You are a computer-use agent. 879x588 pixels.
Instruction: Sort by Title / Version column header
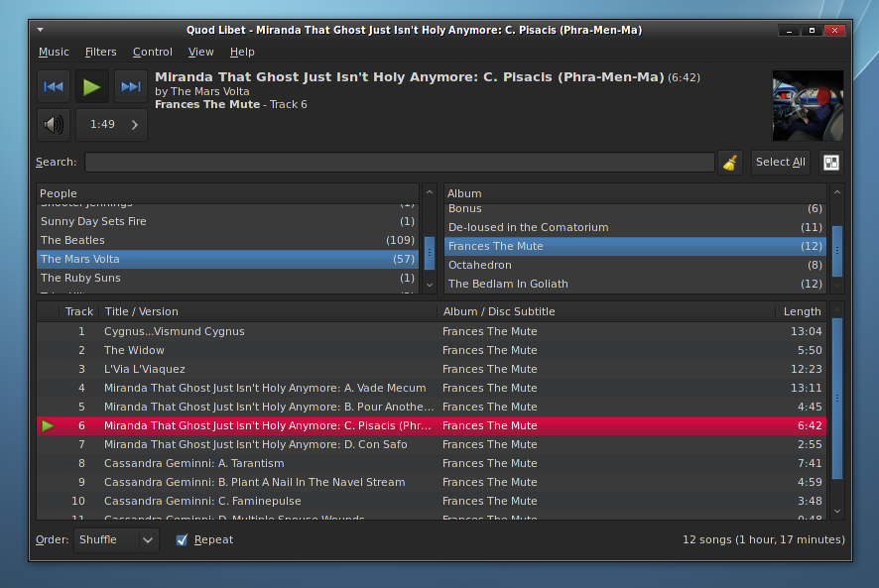click(268, 311)
